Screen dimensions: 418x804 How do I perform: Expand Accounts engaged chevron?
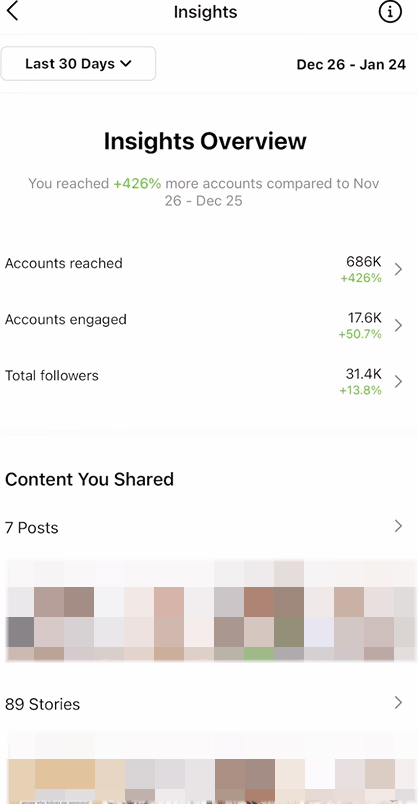(398, 326)
